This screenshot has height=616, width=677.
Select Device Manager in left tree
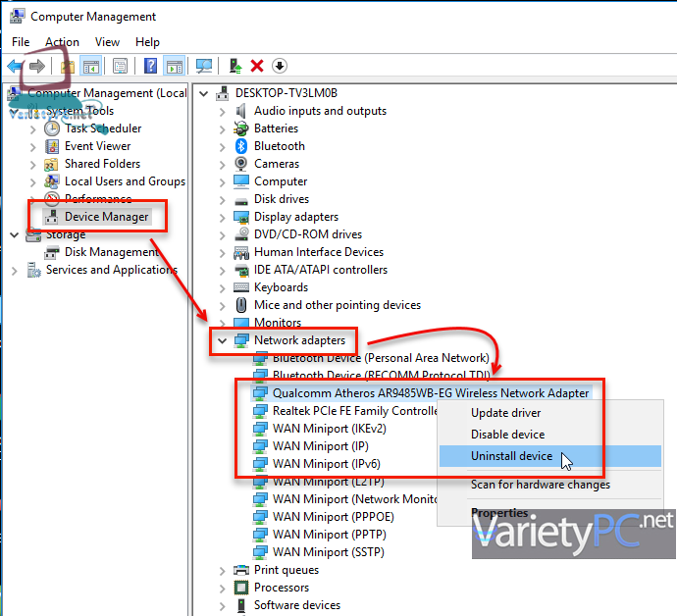[x=106, y=216]
